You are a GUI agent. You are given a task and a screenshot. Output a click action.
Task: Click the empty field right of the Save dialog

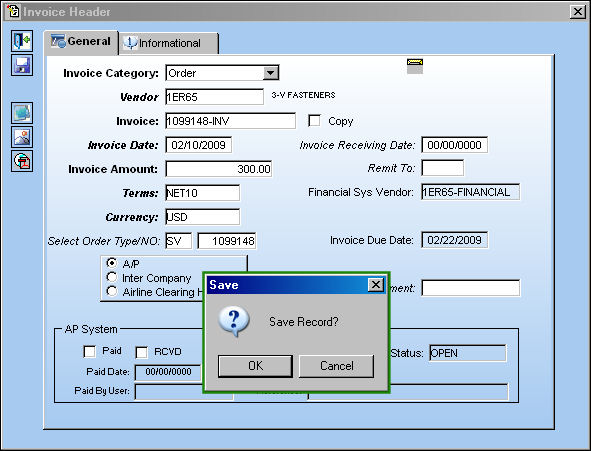click(470, 288)
